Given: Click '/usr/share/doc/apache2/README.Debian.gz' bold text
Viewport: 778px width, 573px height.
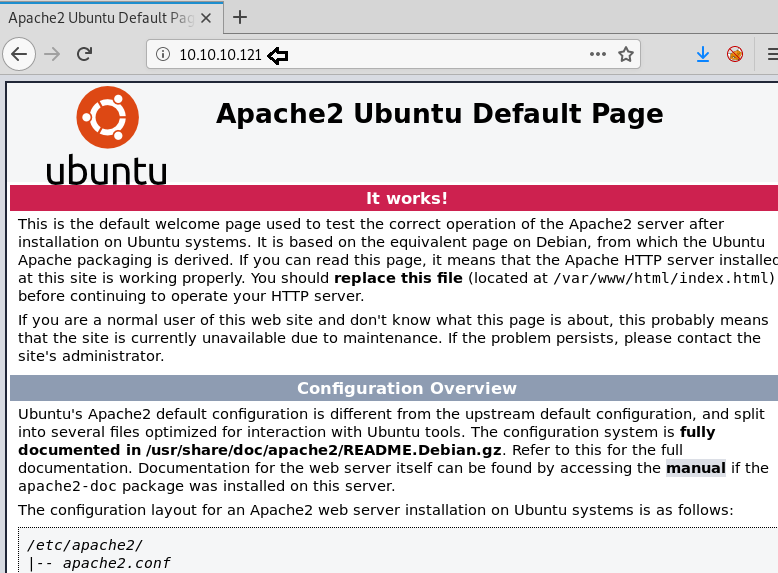Looking at the screenshot, I should click(x=324, y=450).
